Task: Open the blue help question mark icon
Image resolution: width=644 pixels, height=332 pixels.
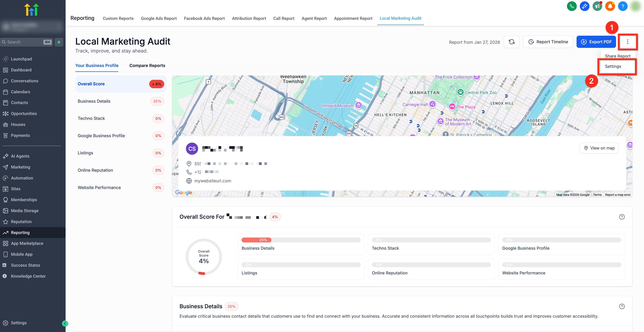Action: click(622, 6)
